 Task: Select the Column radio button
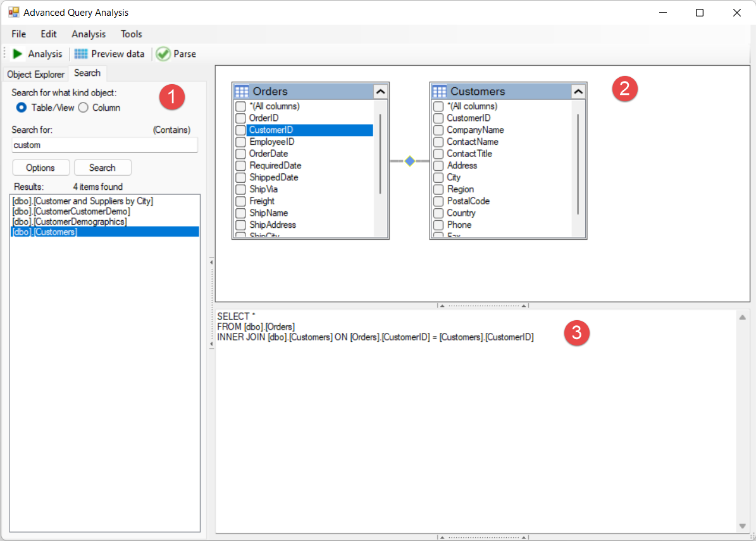coord(84,108)
